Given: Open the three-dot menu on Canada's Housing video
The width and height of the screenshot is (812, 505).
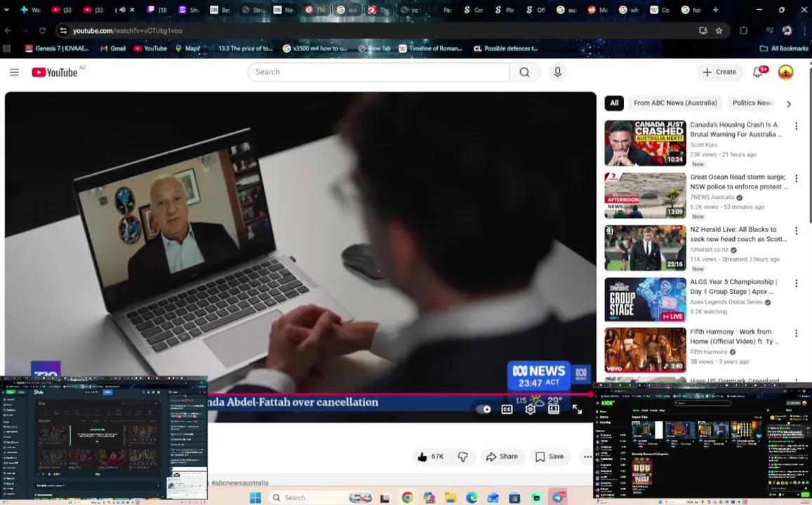Looking at the screenshot, I should [x=797, y=126].
